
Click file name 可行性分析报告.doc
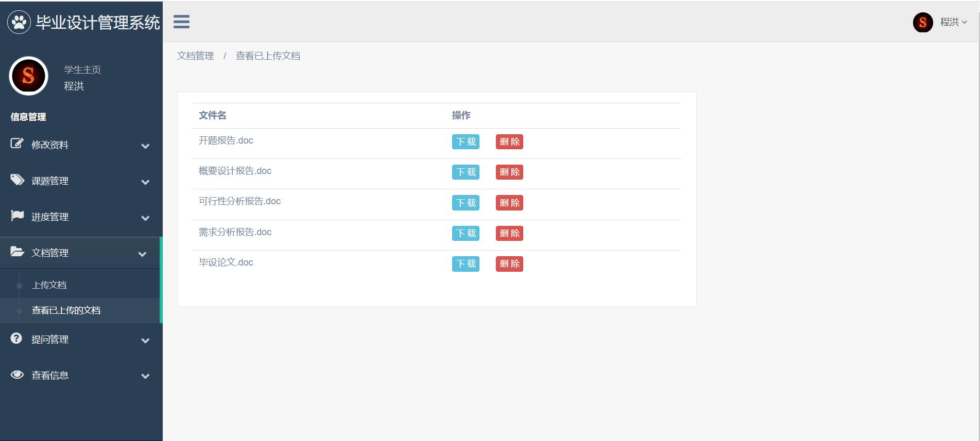click(239, 201)
